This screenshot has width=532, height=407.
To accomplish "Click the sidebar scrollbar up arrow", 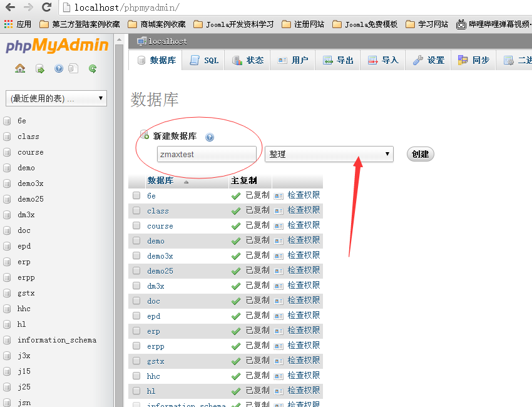I will coord(119,40).
